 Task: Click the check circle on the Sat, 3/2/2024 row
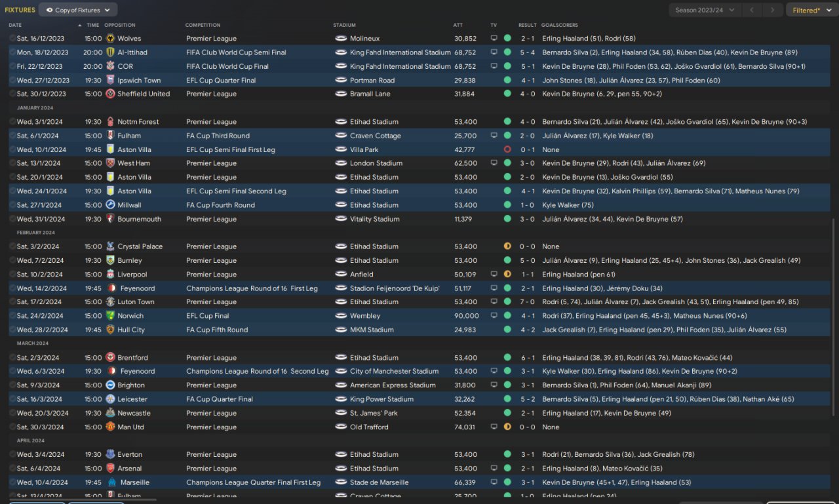click(12, 246)
